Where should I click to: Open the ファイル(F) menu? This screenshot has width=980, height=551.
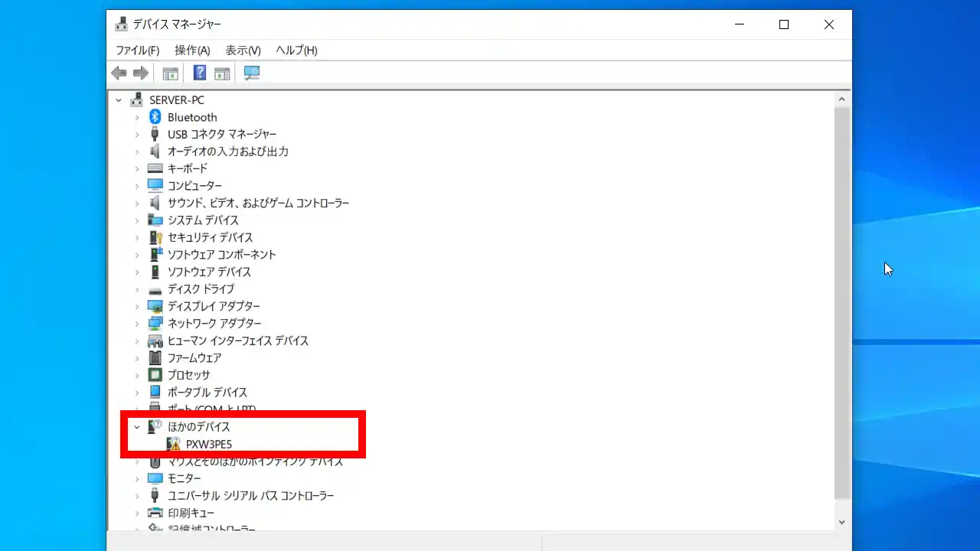(x=137, y=50)
